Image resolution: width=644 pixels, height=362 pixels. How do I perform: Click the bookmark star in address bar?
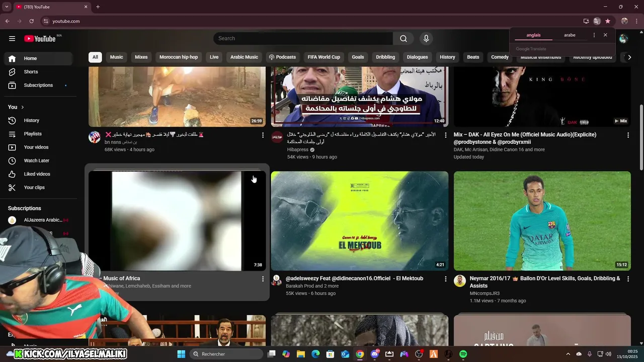pos(608,21)
